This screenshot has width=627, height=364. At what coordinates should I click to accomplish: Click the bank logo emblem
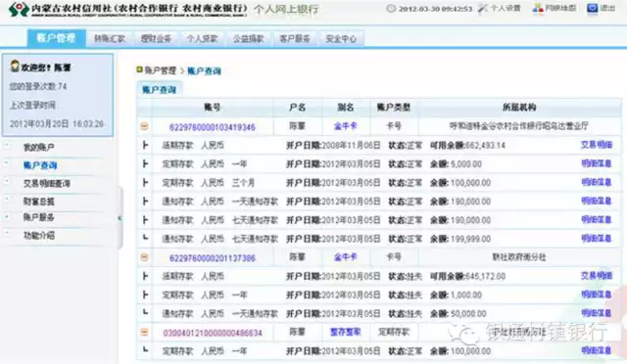[19, 9]
